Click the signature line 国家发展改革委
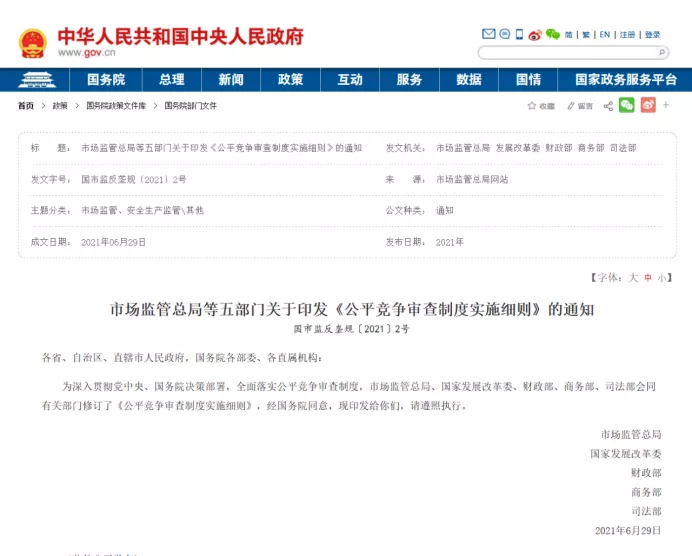The image size is (692, 556). coord(626,454)
